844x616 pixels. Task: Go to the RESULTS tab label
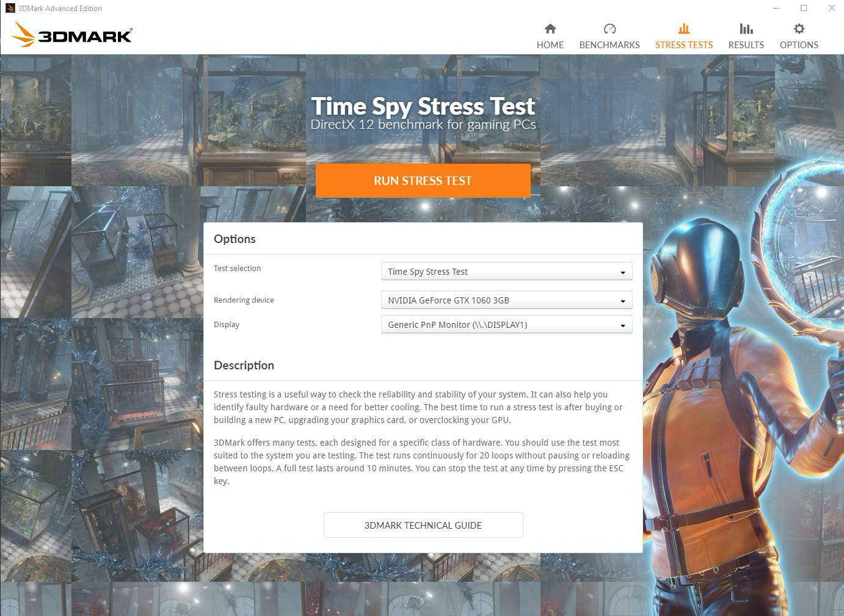coord(746,45)
